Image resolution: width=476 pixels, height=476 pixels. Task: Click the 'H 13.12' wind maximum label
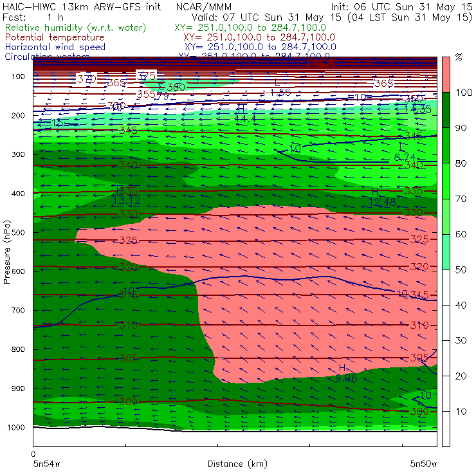click(127, 196)
